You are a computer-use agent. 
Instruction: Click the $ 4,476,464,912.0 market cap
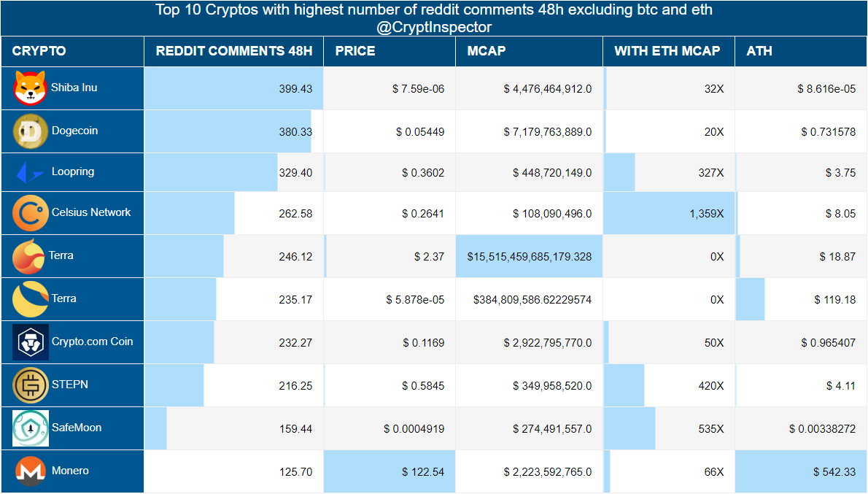548,89
